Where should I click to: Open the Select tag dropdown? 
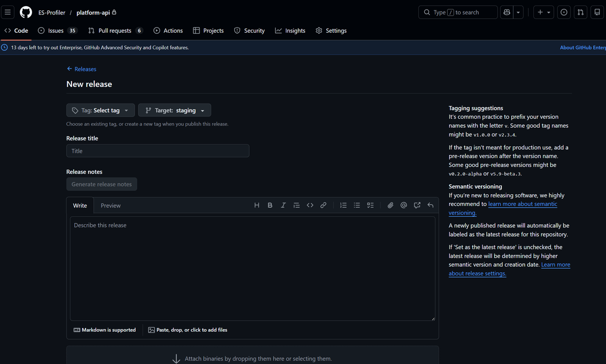tap(100, 110)
